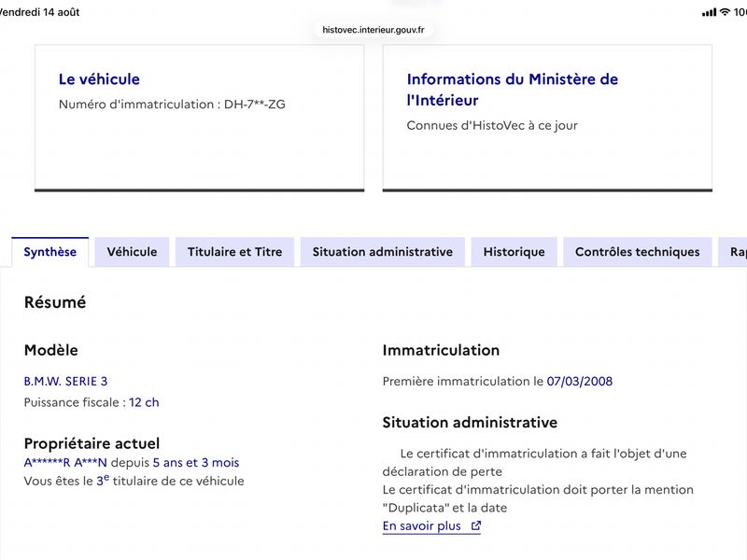Click the 5 ans et 3 mois duration
This screenshot has width=747, height=560.
point(196,462)
